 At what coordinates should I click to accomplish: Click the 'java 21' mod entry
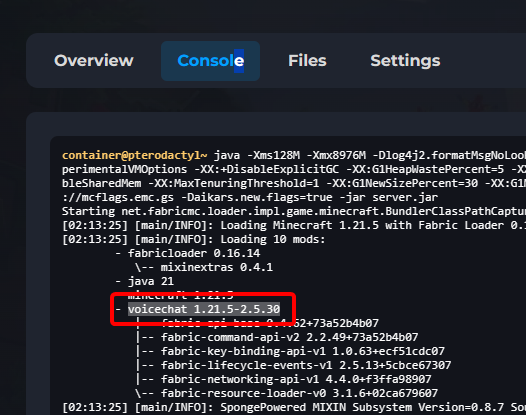click(151, 281)
